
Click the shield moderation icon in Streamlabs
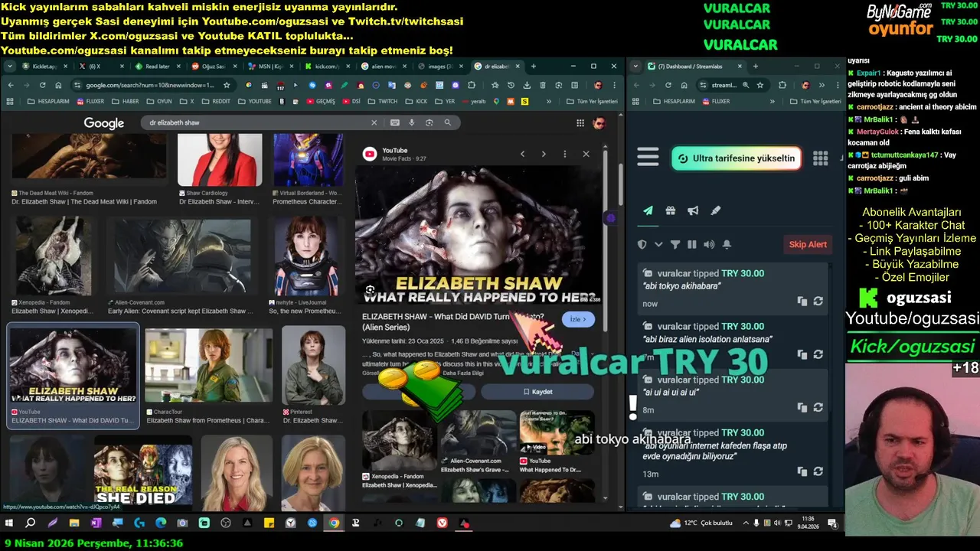tap(642, 244)
